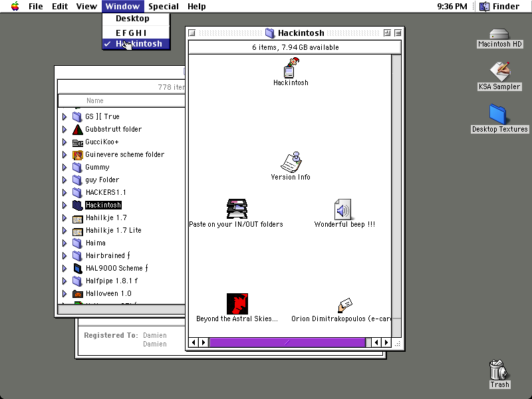The image size is (532, 399).
Task: Expand the GS ][ True folder triangle
Action: click(65, 117)
